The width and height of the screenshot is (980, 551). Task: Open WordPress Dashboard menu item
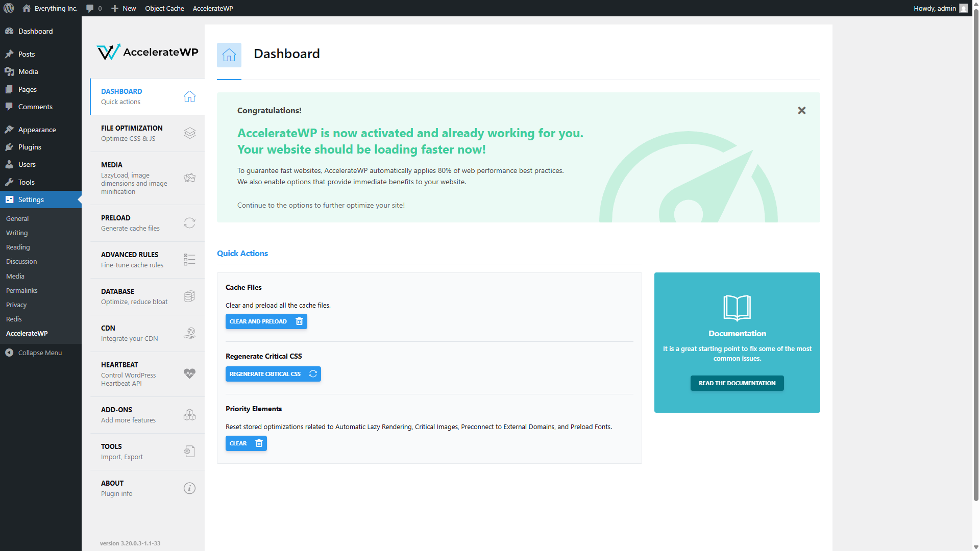pos(41,31)
